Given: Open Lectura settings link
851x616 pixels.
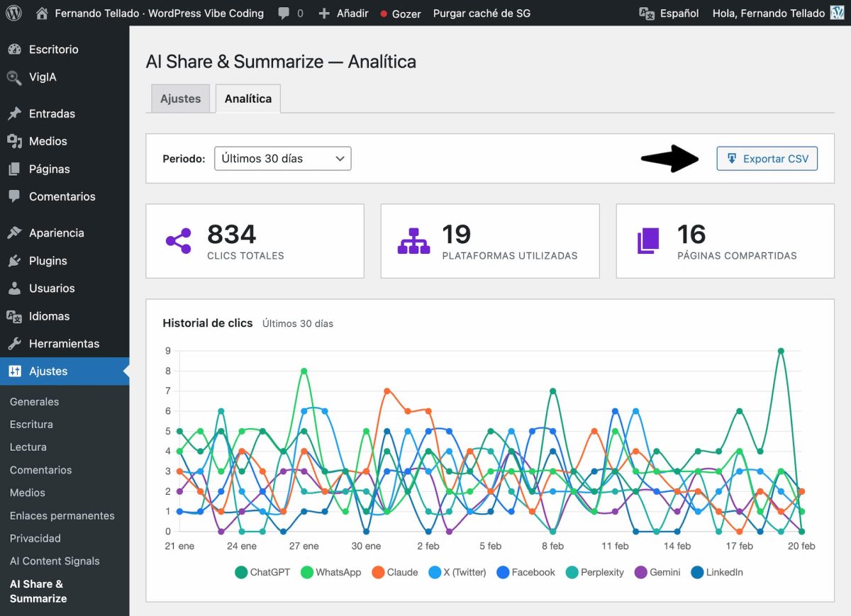Looking at the screenshot, I should [28, 447].
